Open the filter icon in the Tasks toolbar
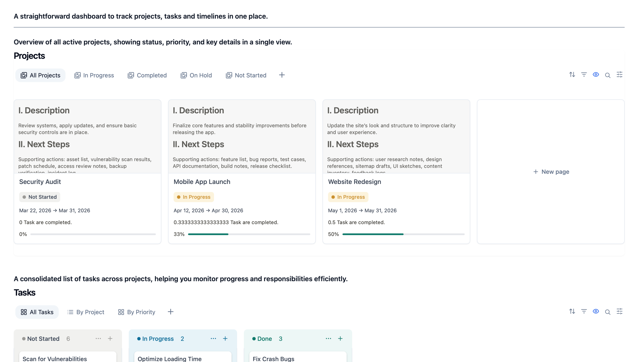Viewport: 644px width, 362px height. (584, 311)
